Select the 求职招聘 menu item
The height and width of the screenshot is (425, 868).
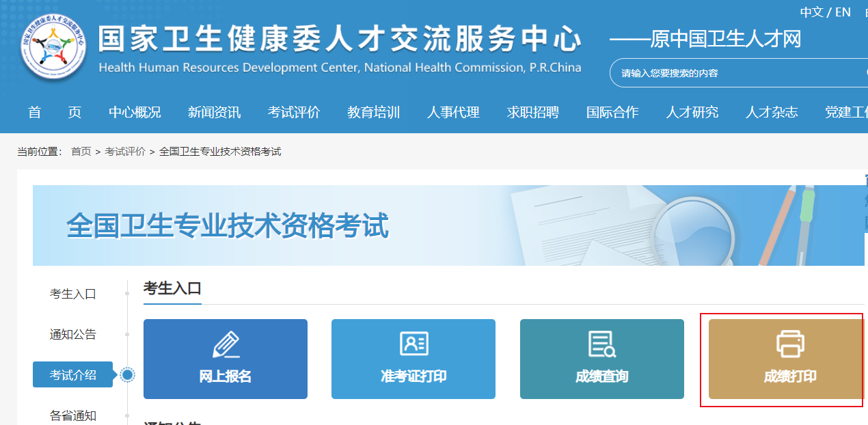tap(533, 112)
